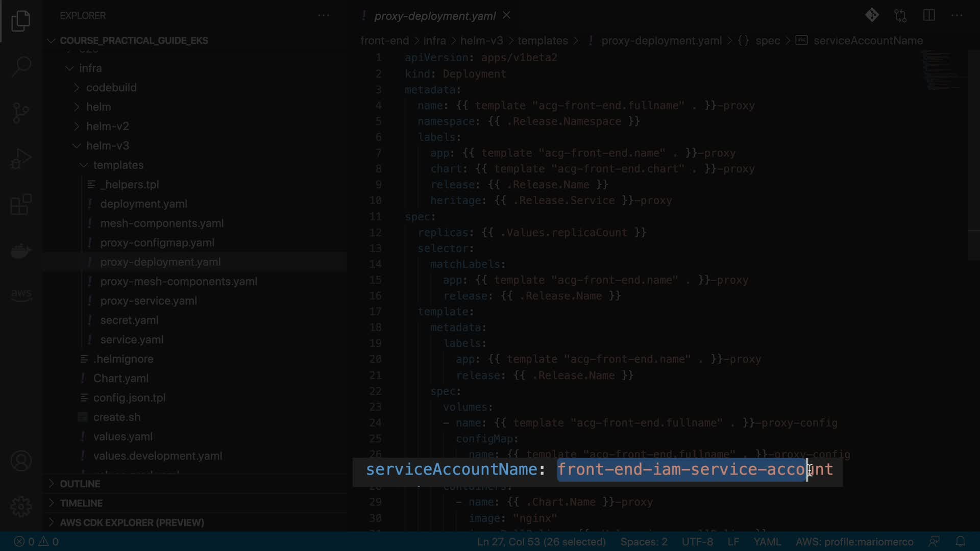Open the Extensions view icon
Viewport: 980px width, 551px height.
click(x=21, y=205)
